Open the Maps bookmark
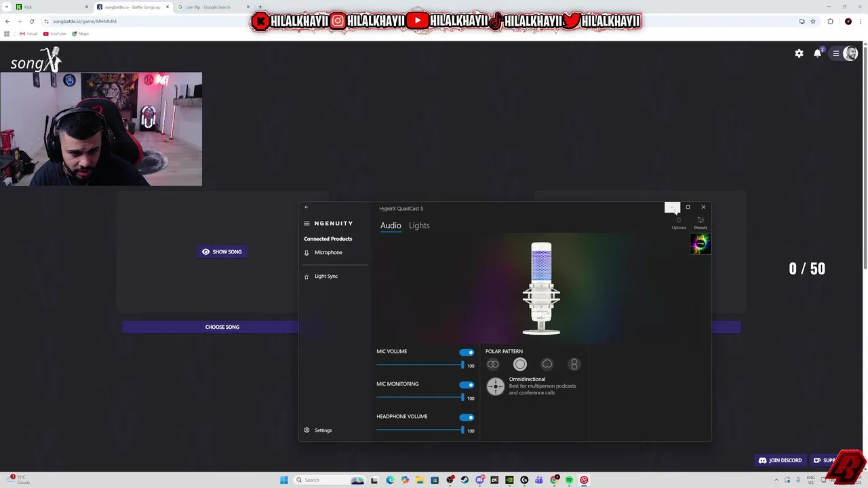 click(81, 34)
